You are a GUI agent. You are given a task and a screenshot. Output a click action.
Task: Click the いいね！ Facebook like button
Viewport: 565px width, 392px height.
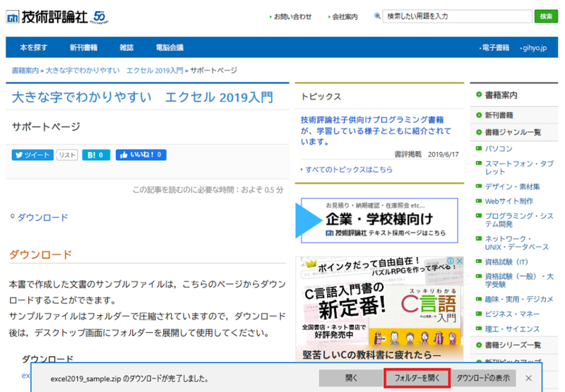[x=141, y=155]
